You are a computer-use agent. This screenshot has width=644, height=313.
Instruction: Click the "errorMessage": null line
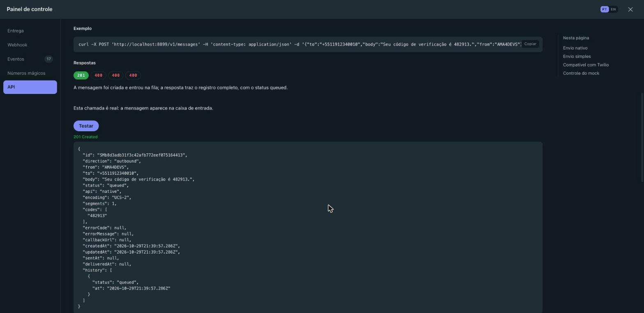[x=108, y=234]
